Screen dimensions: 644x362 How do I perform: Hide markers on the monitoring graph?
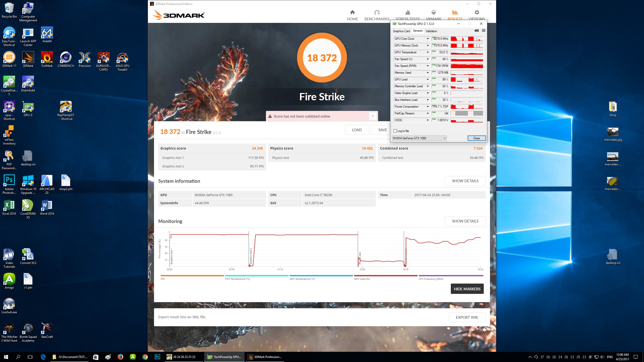pyautogui.click(x=467, y=289)
